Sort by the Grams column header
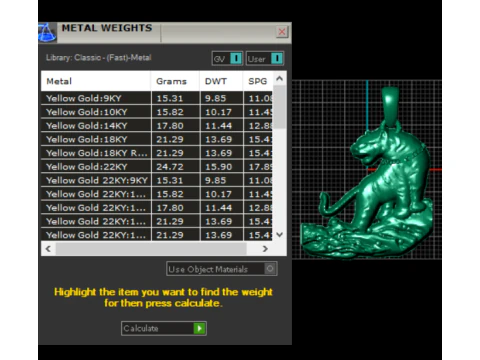Viewport: 480px width, 360px height. pyautogui.click(x=175, y=81)
